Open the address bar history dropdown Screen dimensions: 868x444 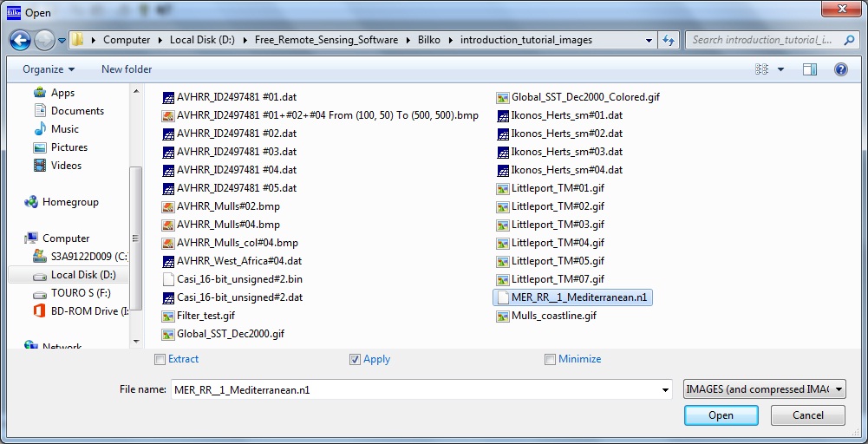tap(649, 41)
